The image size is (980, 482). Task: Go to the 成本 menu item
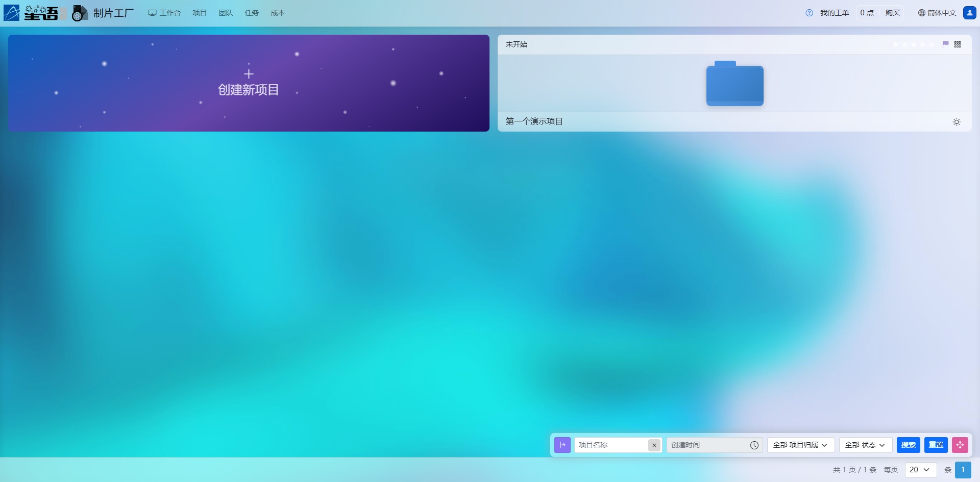[278, 13]
